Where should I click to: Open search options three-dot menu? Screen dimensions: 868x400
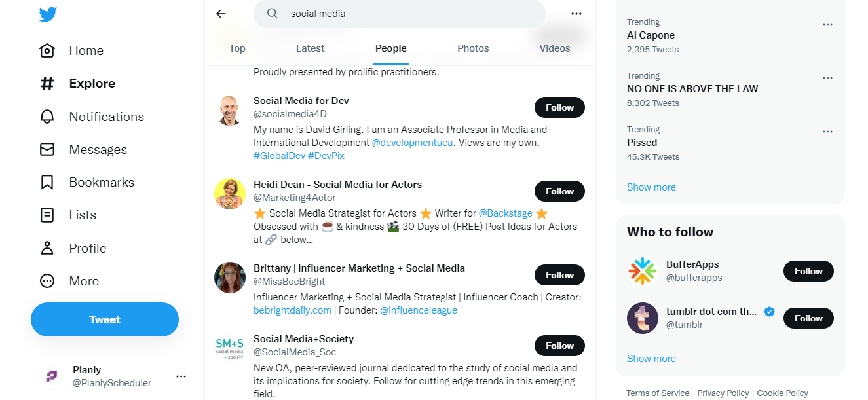coord(576,14)
